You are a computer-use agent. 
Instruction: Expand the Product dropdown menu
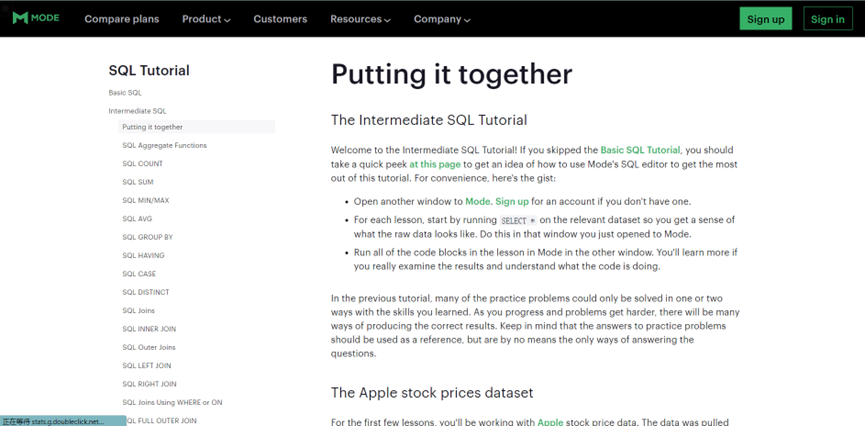pyautogui.click(x=206, y=19)
